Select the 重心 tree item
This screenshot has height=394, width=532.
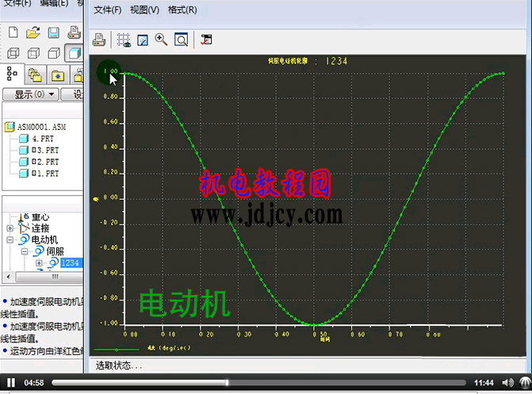point(40,217)
